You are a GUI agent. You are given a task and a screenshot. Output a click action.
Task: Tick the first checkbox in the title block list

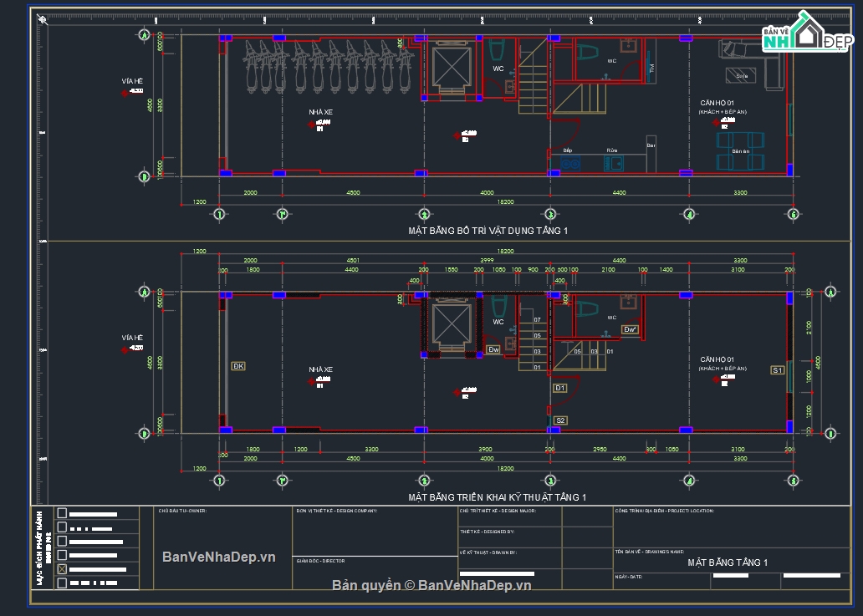(61, 513)
